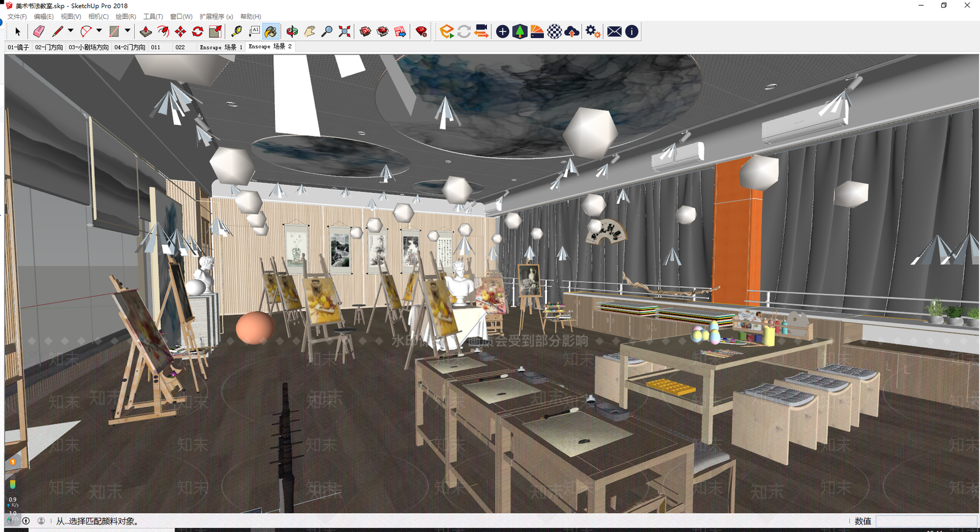Open the 相机(C) menu

(x=99, y=17)
